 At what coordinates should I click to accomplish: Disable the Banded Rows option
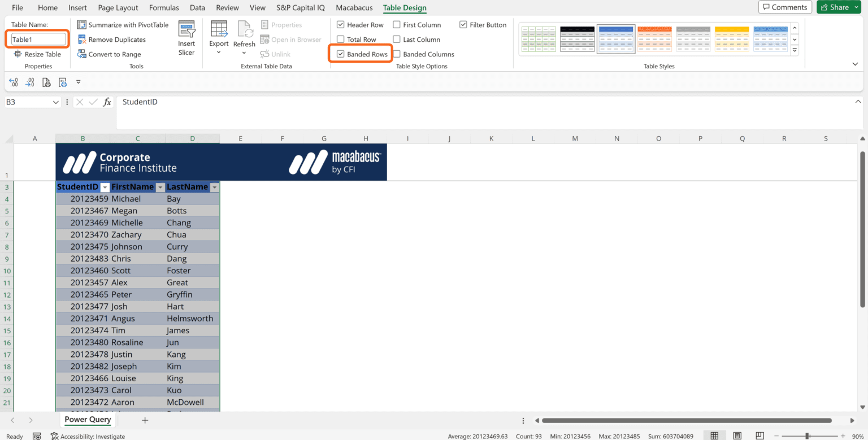(341, 54)
